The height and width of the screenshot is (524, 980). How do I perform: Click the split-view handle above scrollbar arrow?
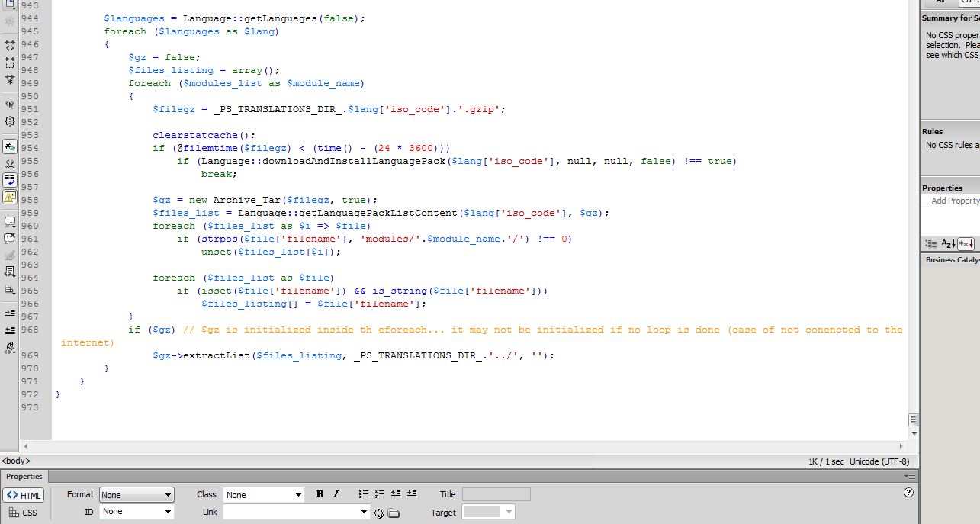click(914, 420)
